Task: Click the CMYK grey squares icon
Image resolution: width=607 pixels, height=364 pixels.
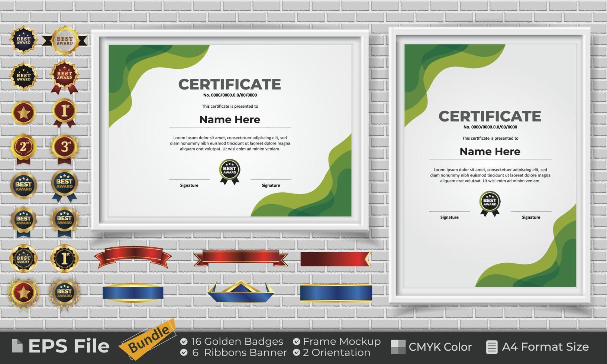Action: (398, 347)
